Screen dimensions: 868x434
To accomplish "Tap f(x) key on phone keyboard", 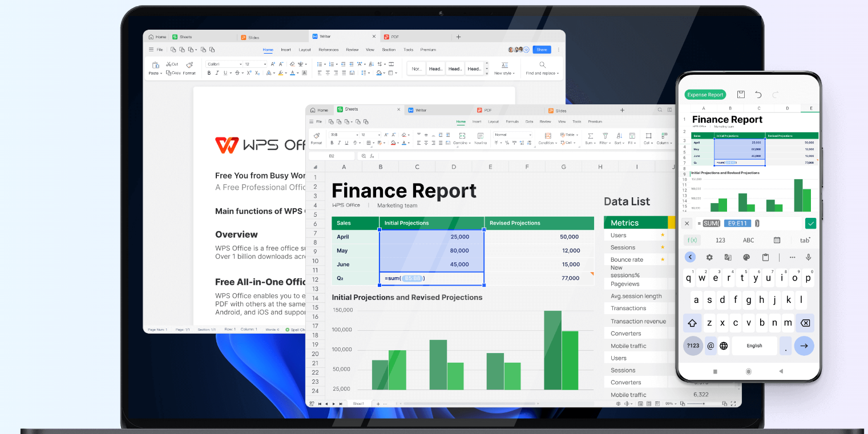I will point(692,240).
